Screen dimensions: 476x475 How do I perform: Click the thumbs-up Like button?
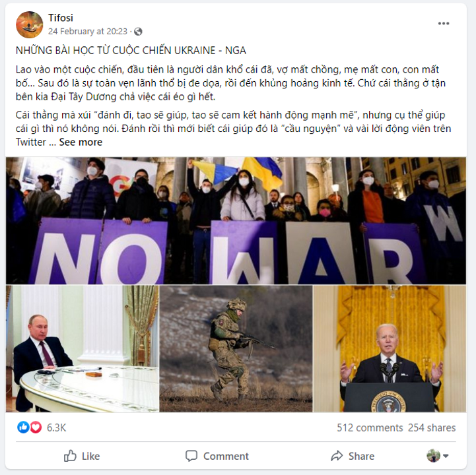point(82,456)
